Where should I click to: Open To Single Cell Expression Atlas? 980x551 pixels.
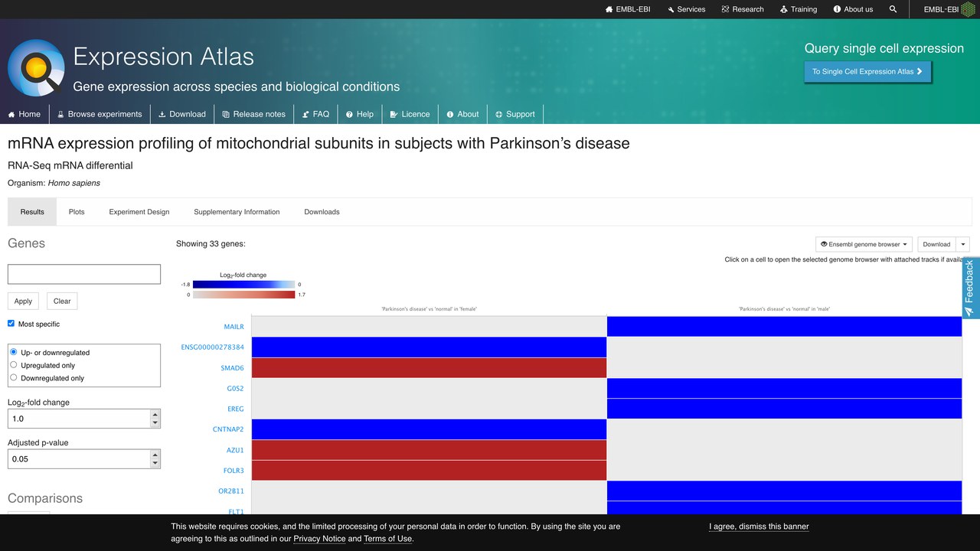pos(867,71)
